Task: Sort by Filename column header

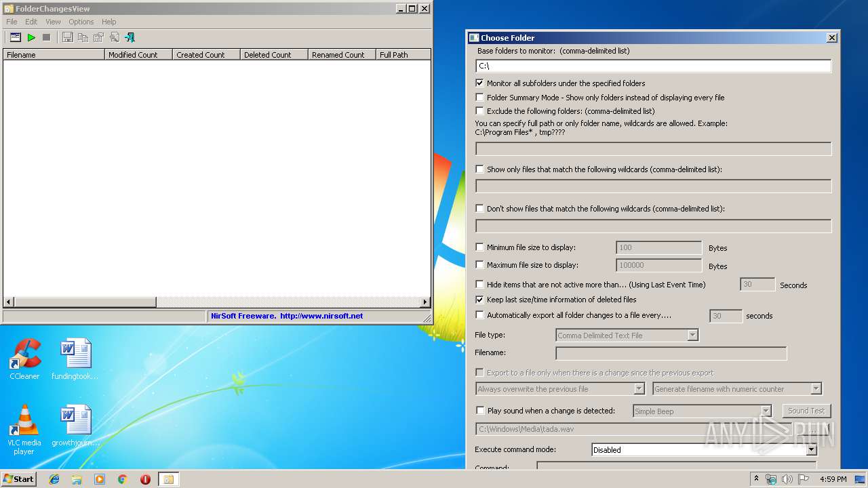Action: pos(54,55)
